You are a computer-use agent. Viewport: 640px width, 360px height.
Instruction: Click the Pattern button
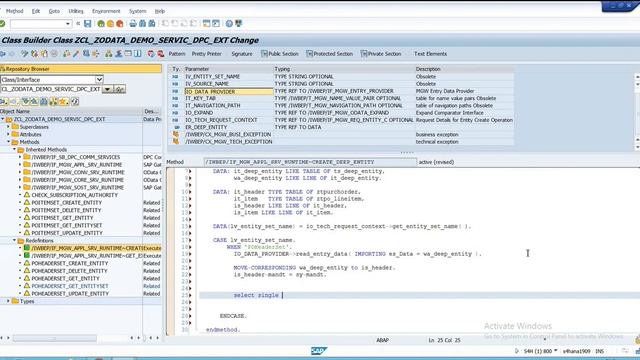177,54
